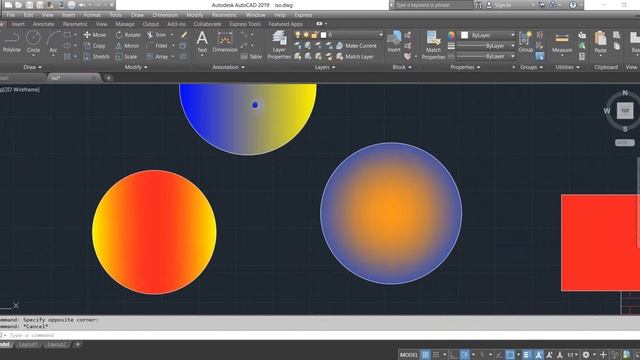
Task: Open the Dimension menu
Action: click(165, 15)
